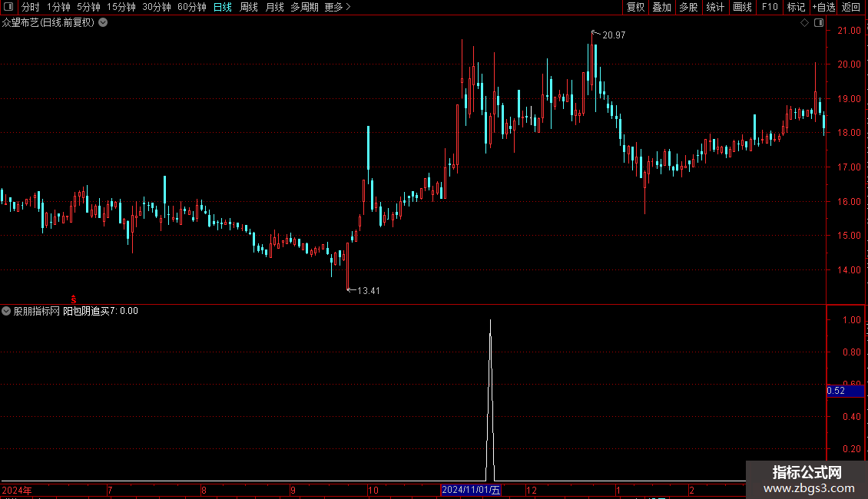Open indicator dropdown beside 股朋指标网

(6, 311)
